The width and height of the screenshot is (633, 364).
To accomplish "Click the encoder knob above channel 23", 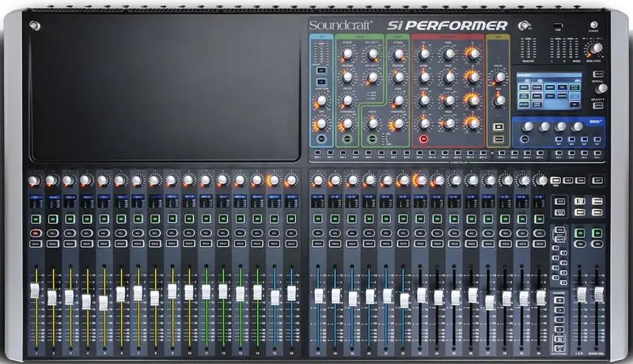I will click(419, 180).
